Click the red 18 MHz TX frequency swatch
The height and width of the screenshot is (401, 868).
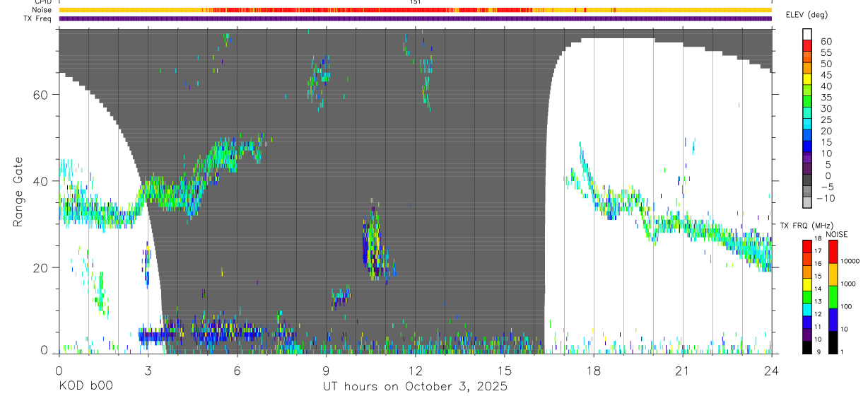tap(808, 246)
